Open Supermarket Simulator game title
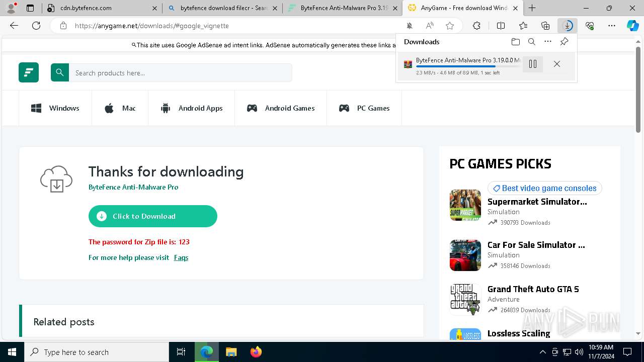Screen dimensions: 644x362 click(x=537, y=202)
